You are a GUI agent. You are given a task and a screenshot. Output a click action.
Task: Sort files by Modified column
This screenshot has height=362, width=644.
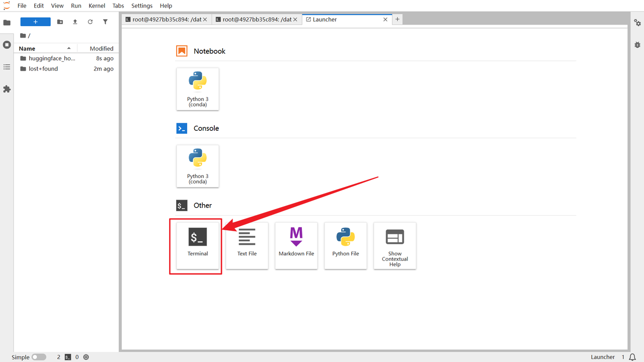tap(98, 48)
